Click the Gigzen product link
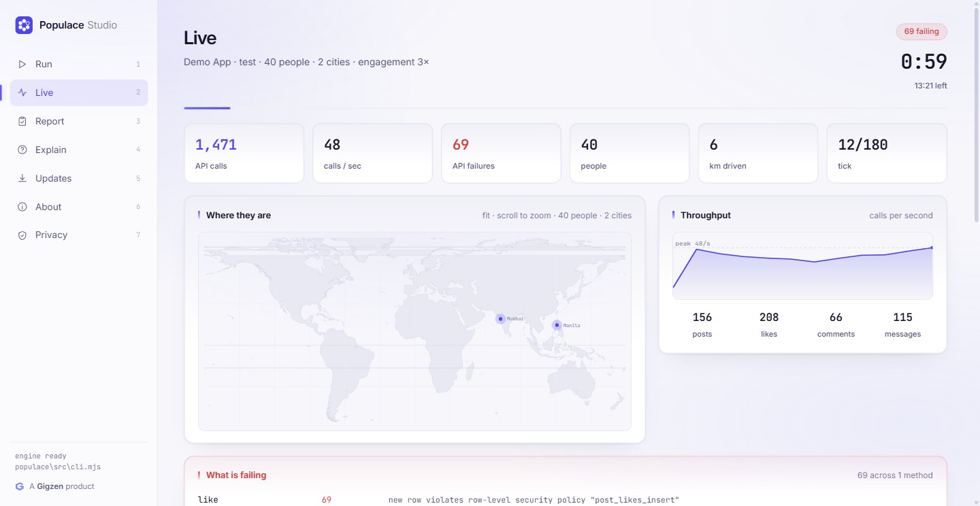The width and height of the screenshot is (980, 506). pos(62,486)
